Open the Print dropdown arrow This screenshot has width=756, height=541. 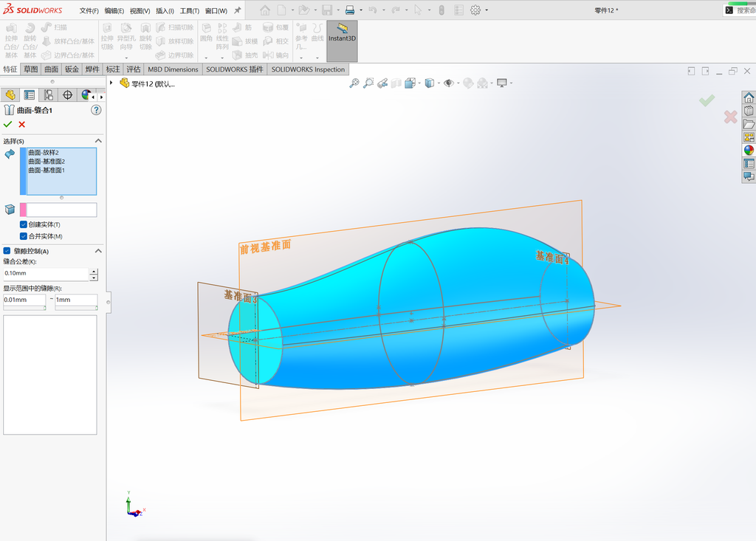(x=360, y=10)
